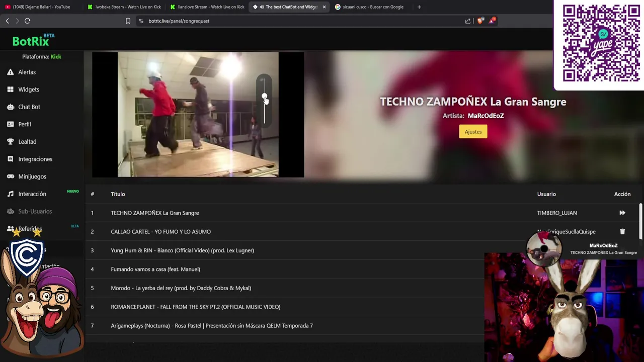Viewport: 644px width, 362px height.
Task: Click the bookmark icon in address bar
Action: tap(128, 21)
